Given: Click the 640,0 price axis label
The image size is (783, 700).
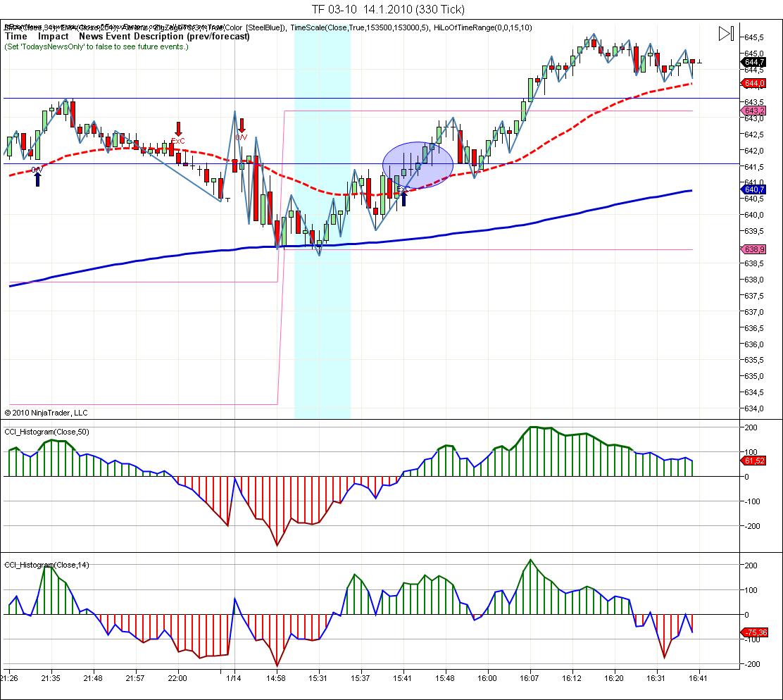Looking at the screenshot, I should (754, 215).
